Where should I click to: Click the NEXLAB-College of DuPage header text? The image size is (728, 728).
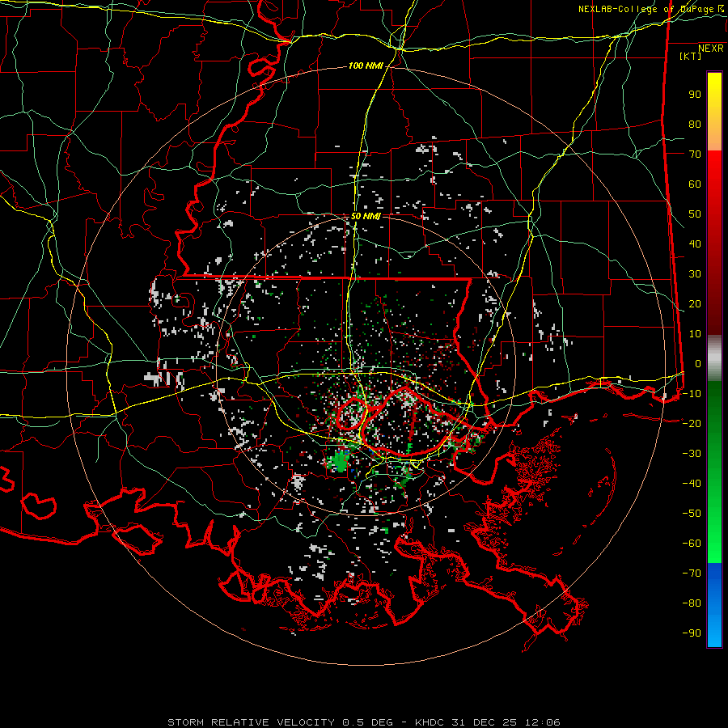pyautogui.click(x=651, y=9)
